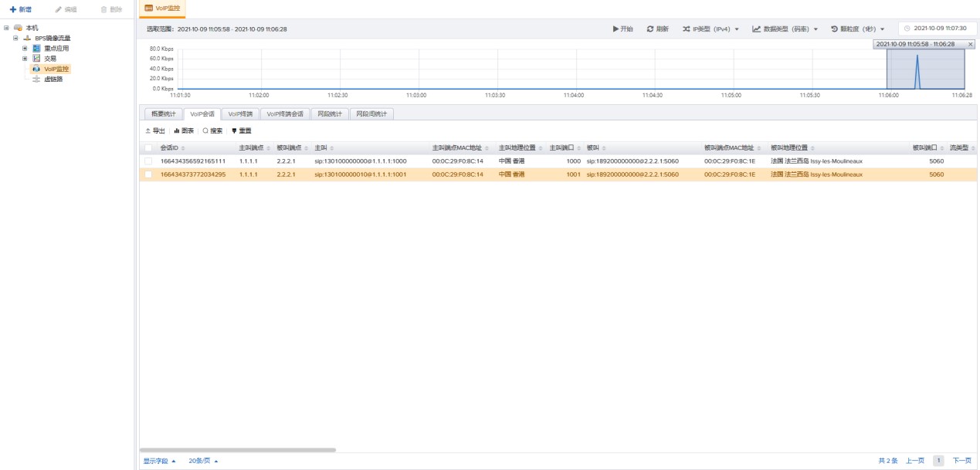Check the row for session 166434373772034295
The image size is (980, 470).
point(148,174)
